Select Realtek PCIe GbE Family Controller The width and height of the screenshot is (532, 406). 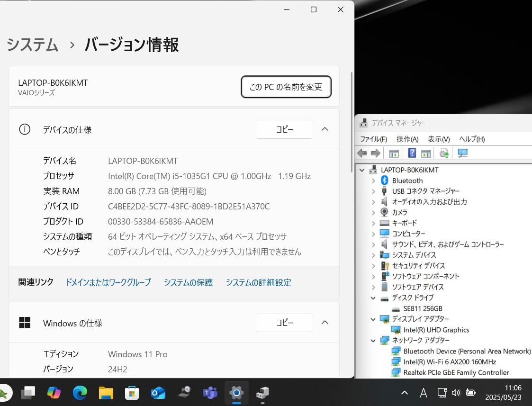(x=456, y=373)
